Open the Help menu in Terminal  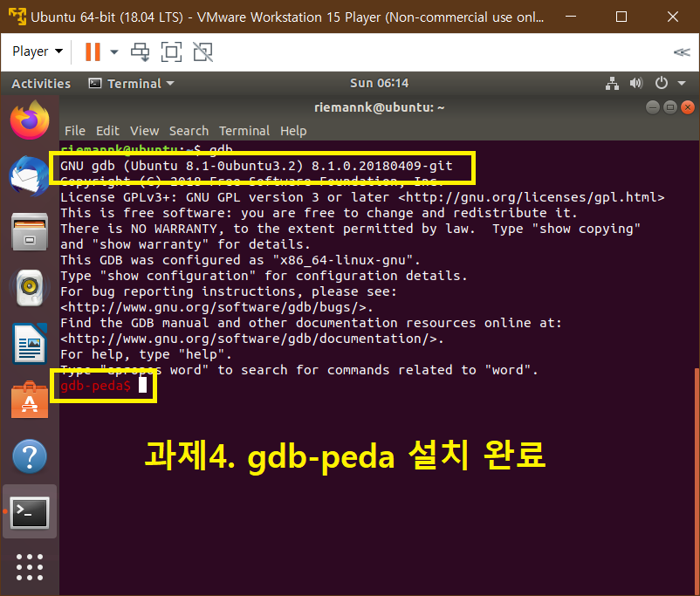click(293, 131)
